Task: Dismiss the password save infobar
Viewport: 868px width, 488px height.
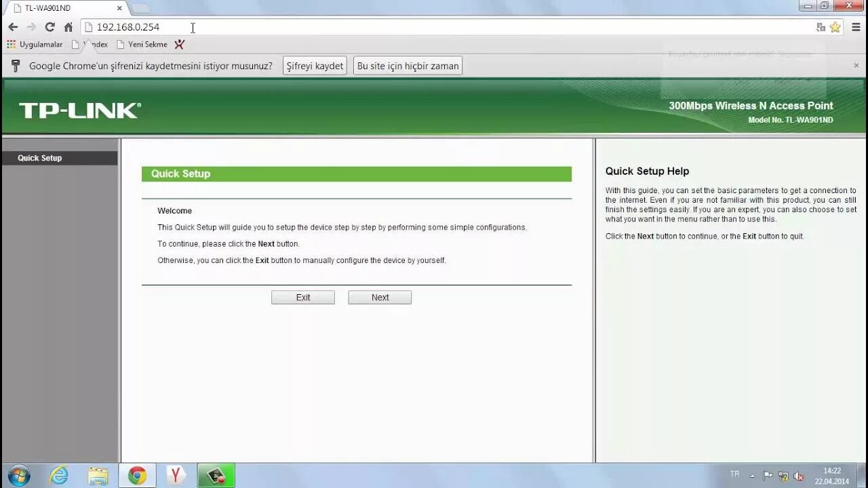Action: pyautogui.click(x=856, y=66)
